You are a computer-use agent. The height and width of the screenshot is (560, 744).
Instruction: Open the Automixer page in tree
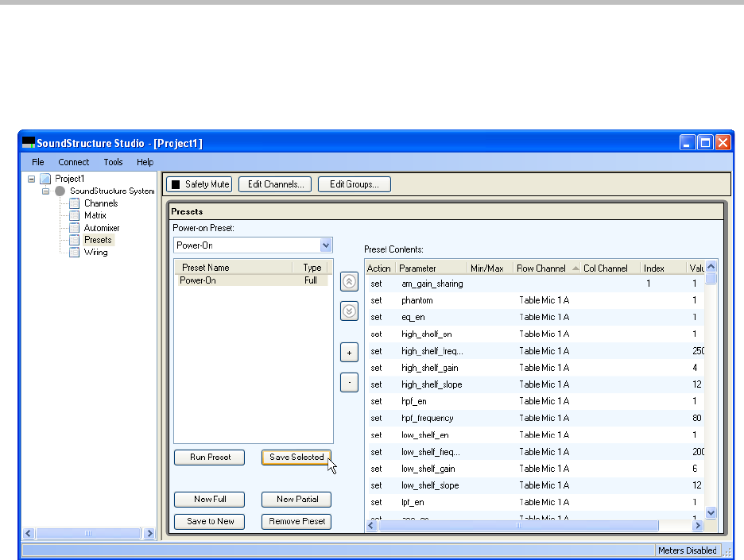coord(101,228)
